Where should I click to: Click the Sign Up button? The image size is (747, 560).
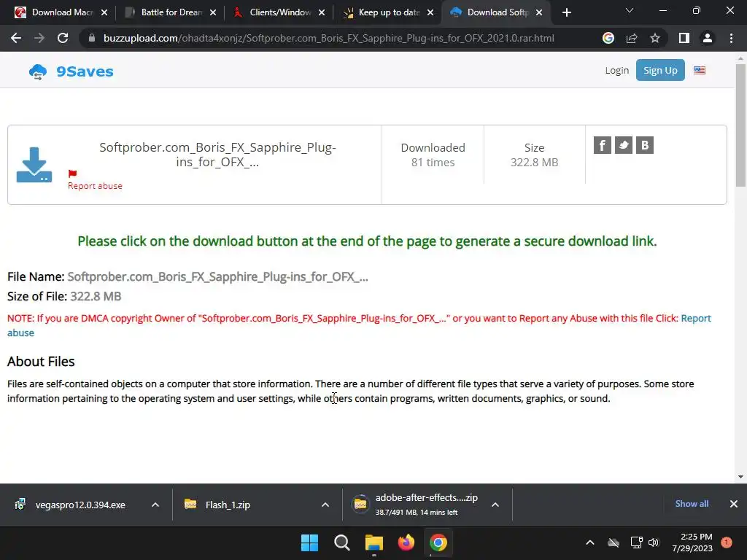tap(660, 70)
